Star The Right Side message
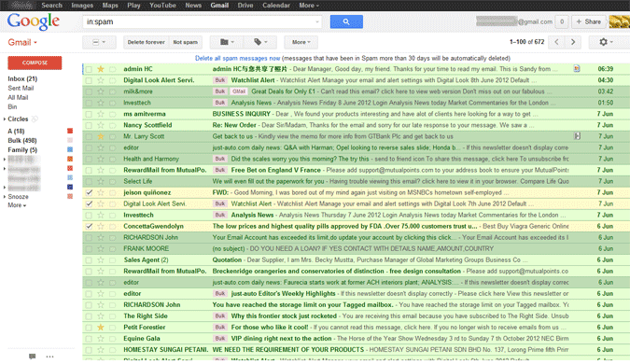 coord(101,316)
